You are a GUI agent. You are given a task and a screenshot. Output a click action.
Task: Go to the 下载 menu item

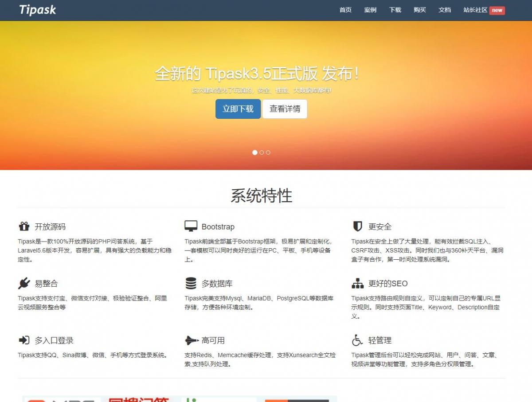395,10
